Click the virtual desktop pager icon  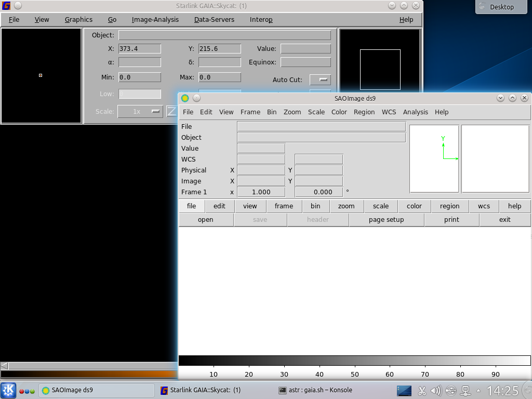pyautogui.click(x=404, y=391)
